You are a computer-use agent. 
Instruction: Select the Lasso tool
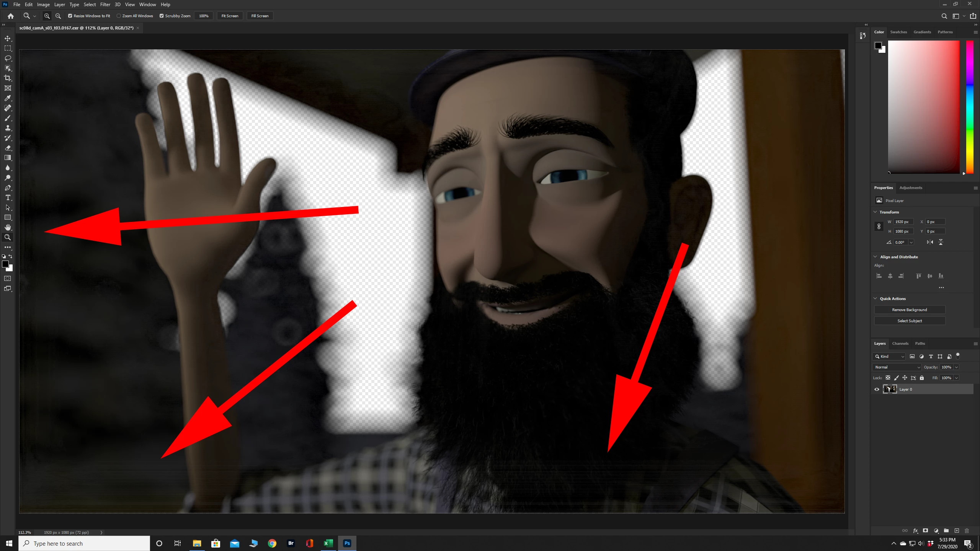coord(8,58)
